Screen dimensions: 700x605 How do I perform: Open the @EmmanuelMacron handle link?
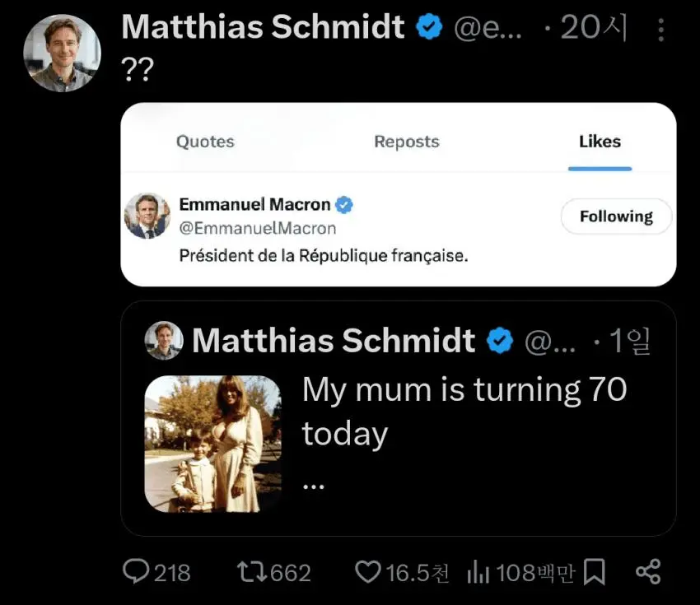coord(257,229)
